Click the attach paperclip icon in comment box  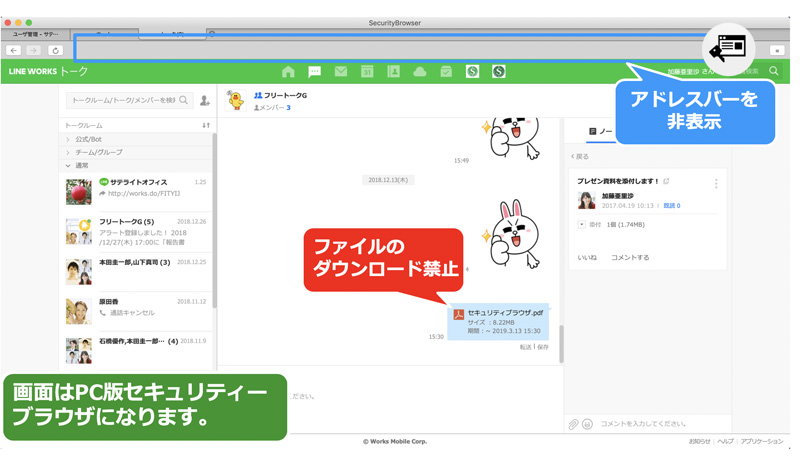pos(573,424)
